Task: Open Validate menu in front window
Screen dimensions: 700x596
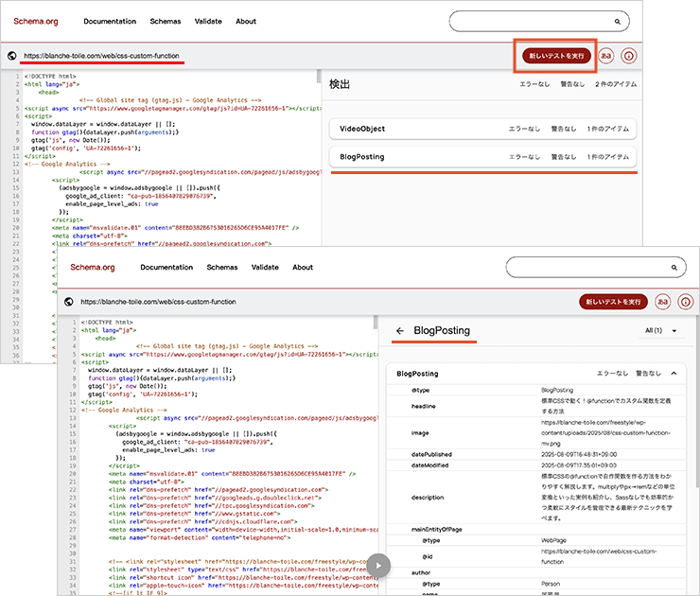Action: 265,268
